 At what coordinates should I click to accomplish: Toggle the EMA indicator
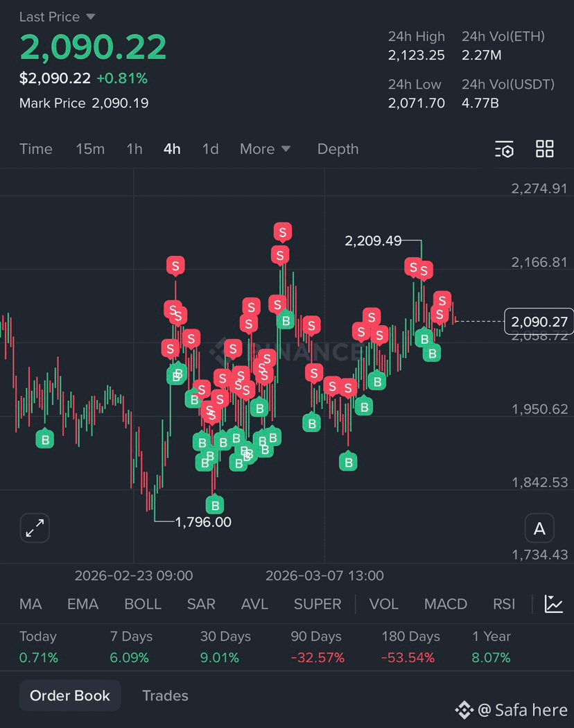[82, 604]
